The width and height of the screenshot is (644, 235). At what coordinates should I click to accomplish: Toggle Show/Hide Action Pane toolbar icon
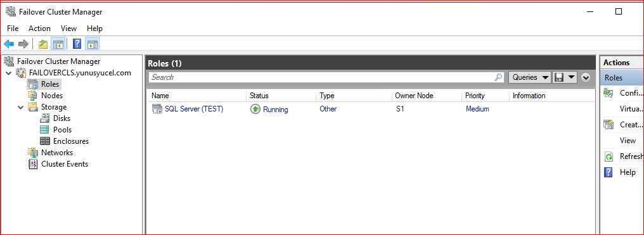click(x=92, y=44)
